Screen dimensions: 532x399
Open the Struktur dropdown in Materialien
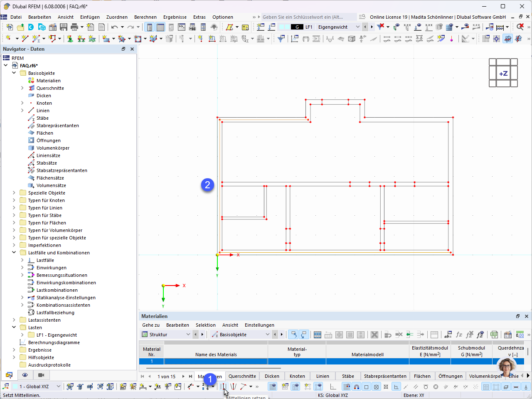click(x=188, y=335)
